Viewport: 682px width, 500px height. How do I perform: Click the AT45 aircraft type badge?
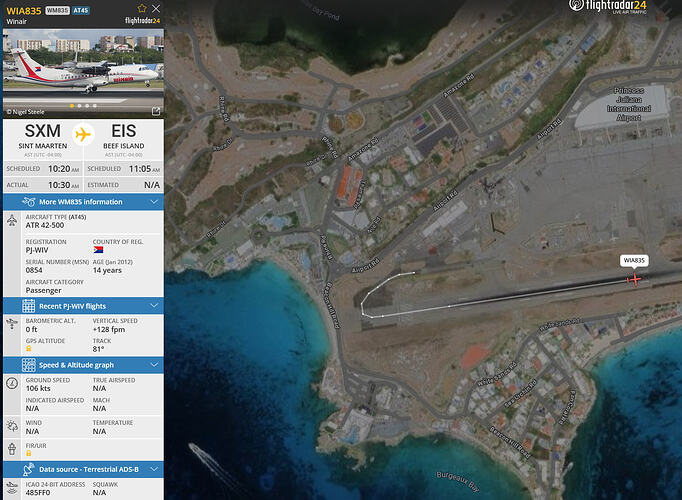(x=81, y=10)
